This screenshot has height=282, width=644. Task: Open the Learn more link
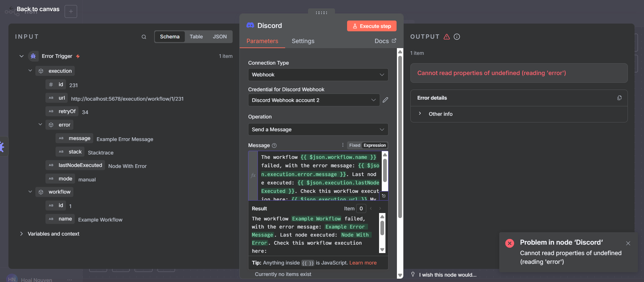point(363,263)
